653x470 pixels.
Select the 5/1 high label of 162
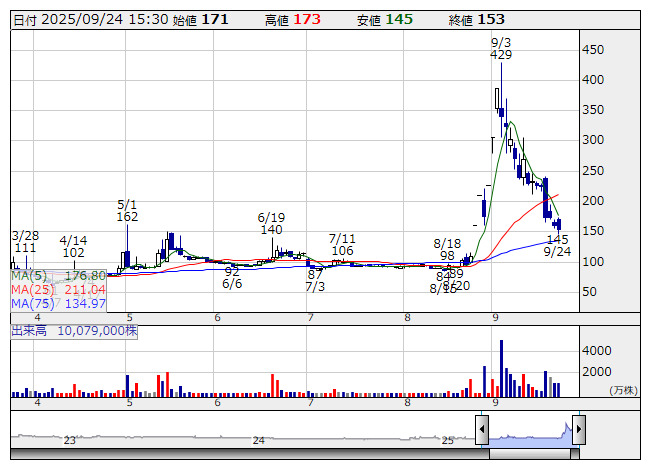point(127,210)
